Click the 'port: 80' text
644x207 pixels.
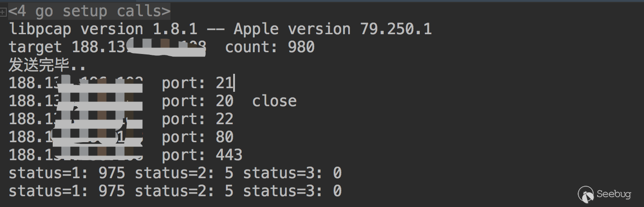(198, 137)
